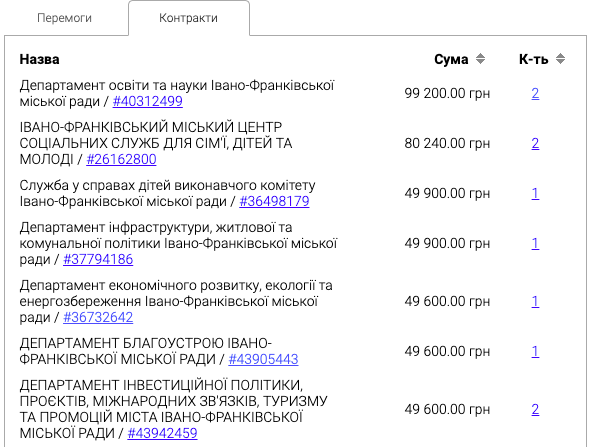The image size is (591, 447).
Task: Open link #43942459
Action: [162, 433]
